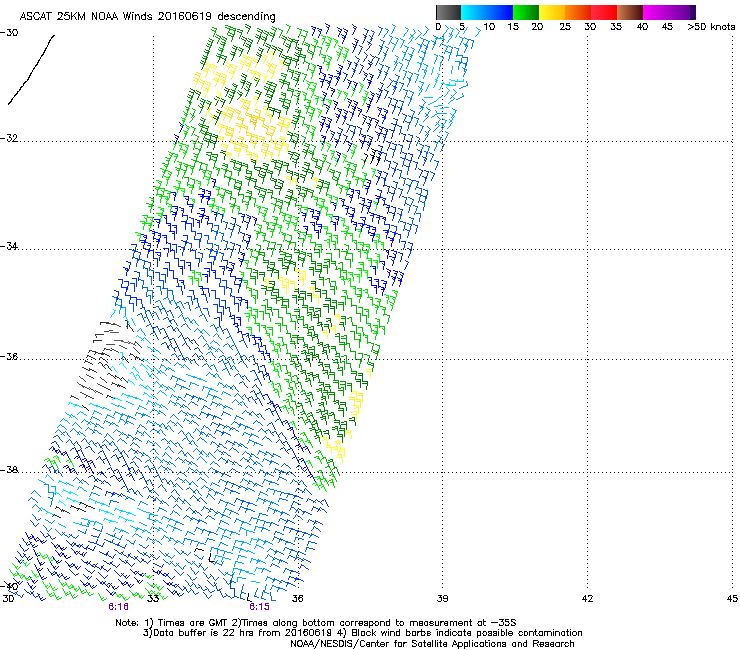740x650 pixels.
Task: Click the longitude axis label '39'
Action: tap(442, 599)
